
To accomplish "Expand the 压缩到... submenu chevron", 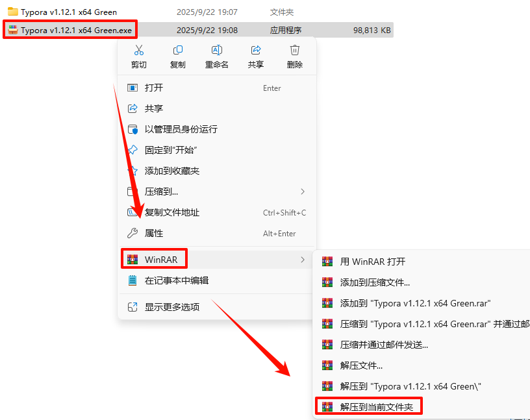I will [x=303, y=191].
